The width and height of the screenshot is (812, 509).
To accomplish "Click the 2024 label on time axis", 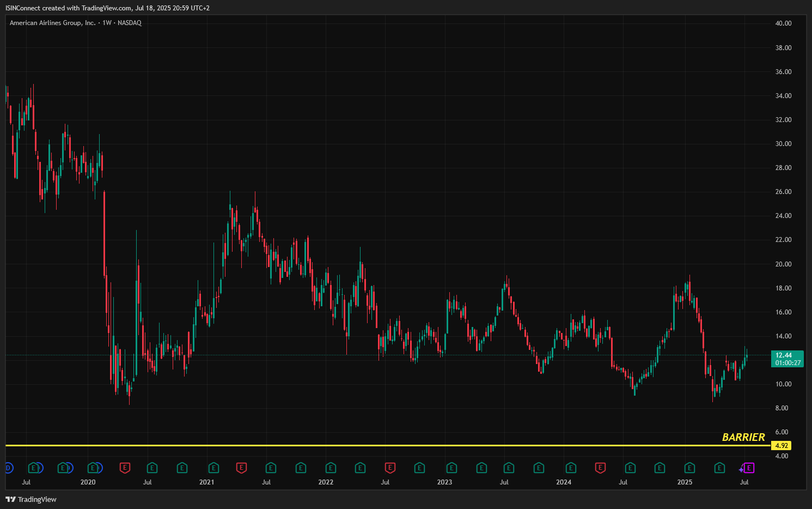I will tap(564, 482).
